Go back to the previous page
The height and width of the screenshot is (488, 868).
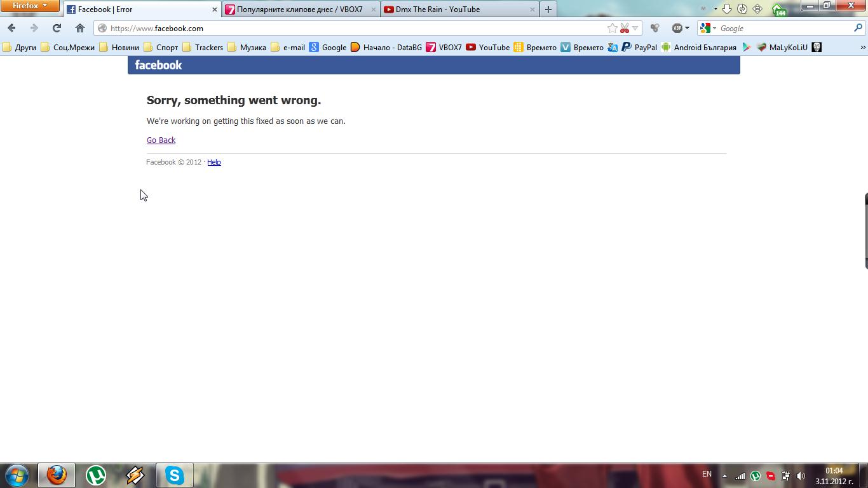[11, 28]
